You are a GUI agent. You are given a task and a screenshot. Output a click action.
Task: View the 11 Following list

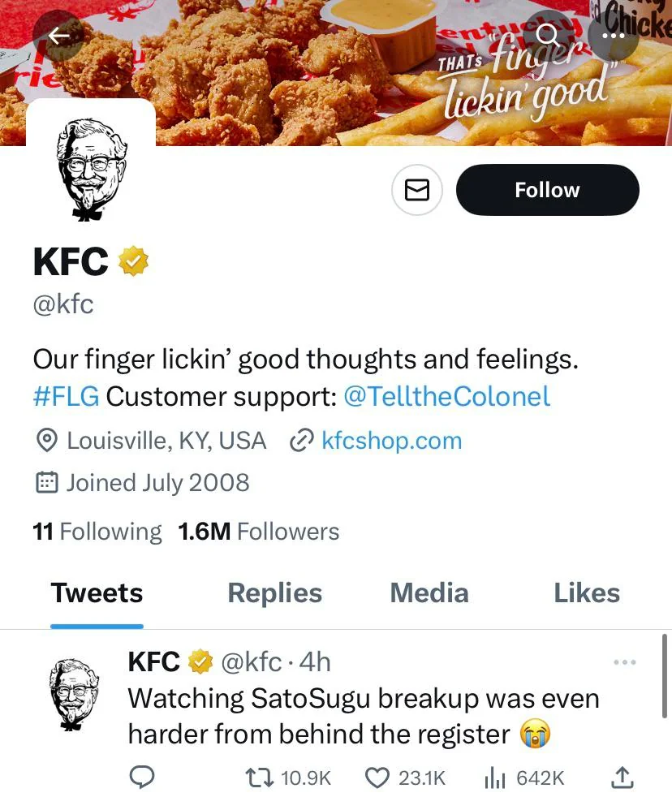pyautogui.click(x=97, y=532)
